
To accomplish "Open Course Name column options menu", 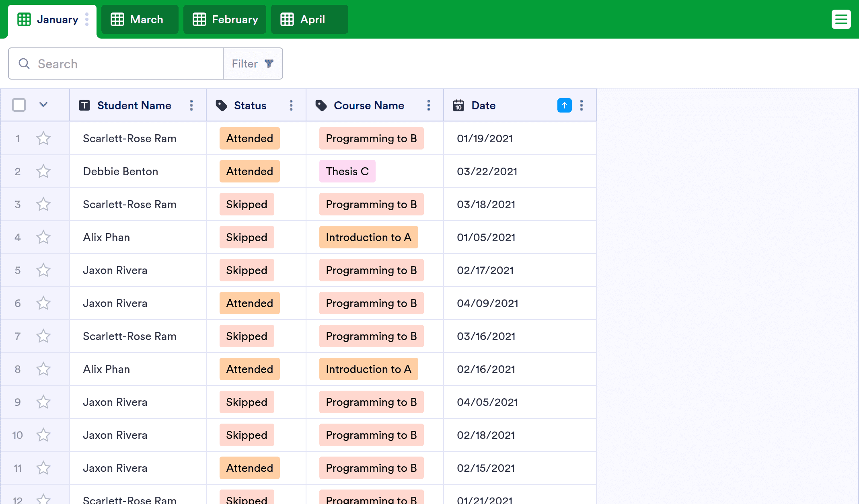I will pos(429,105).
